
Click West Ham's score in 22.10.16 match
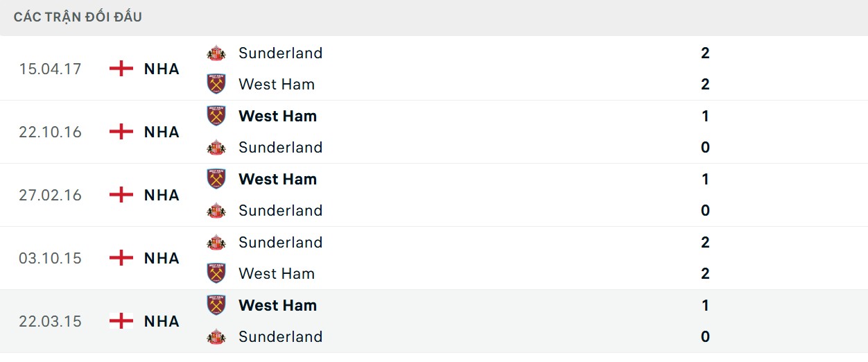tap(705, 116)
